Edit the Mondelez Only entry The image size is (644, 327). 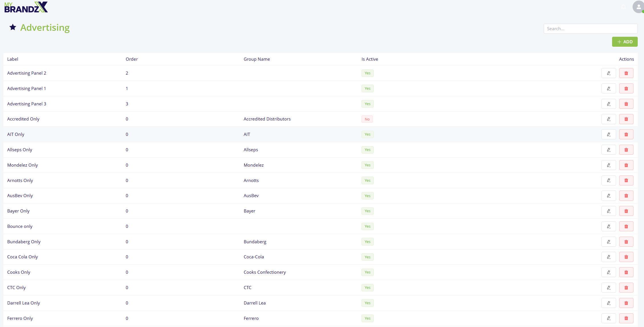pos(608,165)
